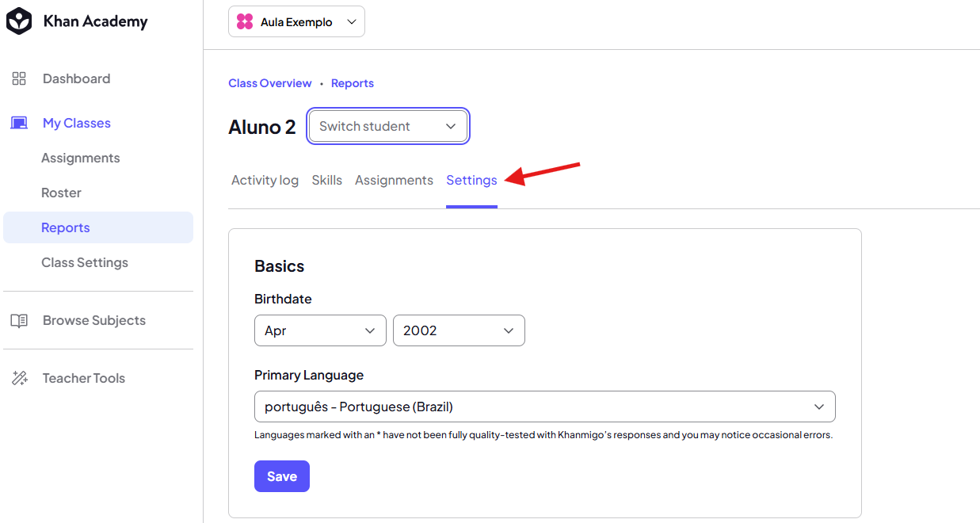
Task: Open the Skills tab
Action: click(x=327, y=180)
